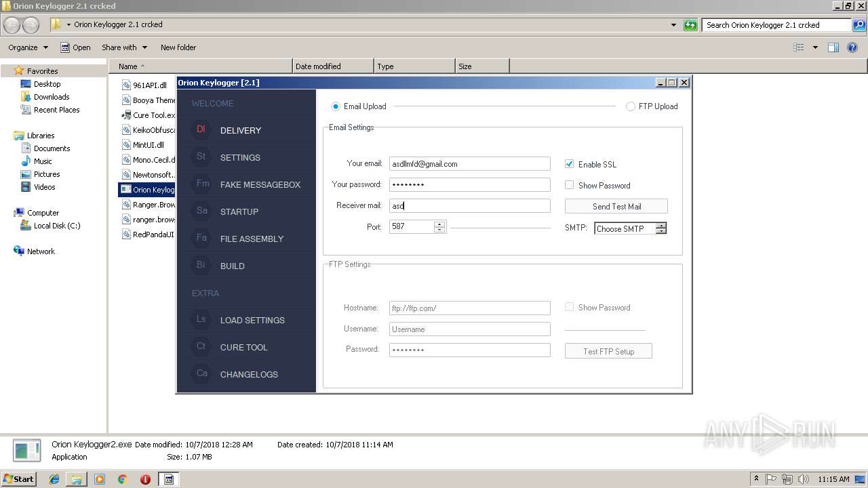Launch Opera from the taskbar
The height and width of the screenshot is (488, 868).
coord(145,479)
